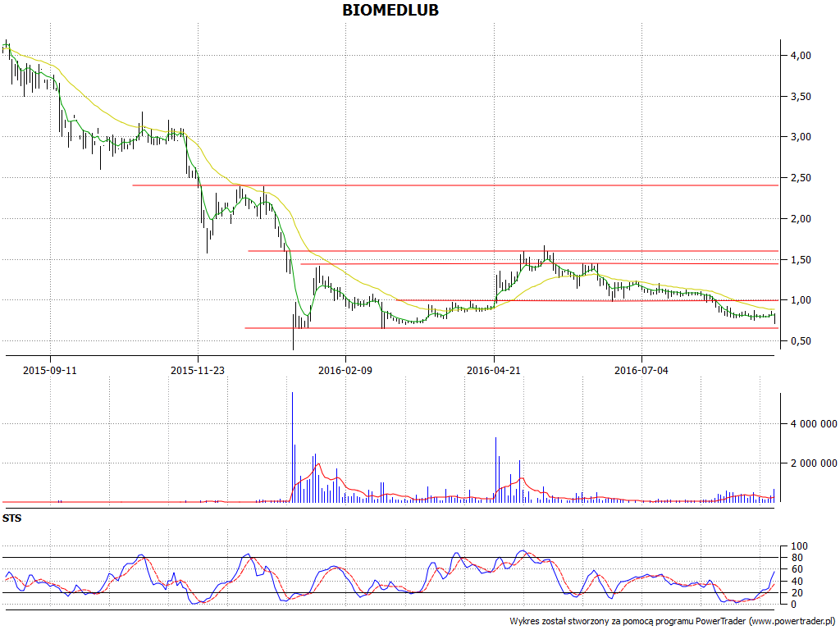Click the BIOMEDLUB chart title
The image size is (840, 630).
390,10
